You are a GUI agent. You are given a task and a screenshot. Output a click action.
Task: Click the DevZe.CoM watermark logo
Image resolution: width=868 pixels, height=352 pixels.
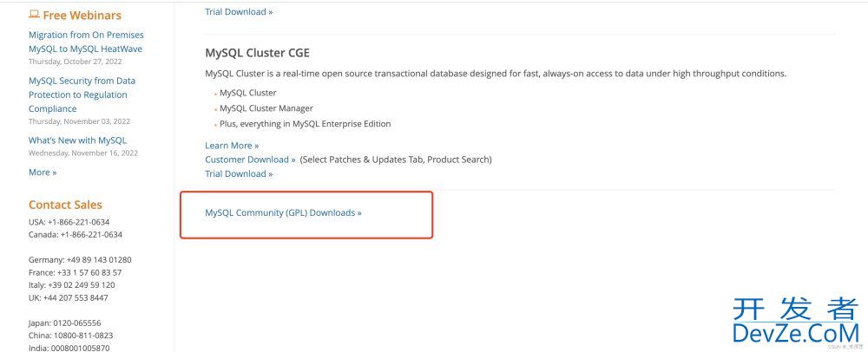pos(795,322)
